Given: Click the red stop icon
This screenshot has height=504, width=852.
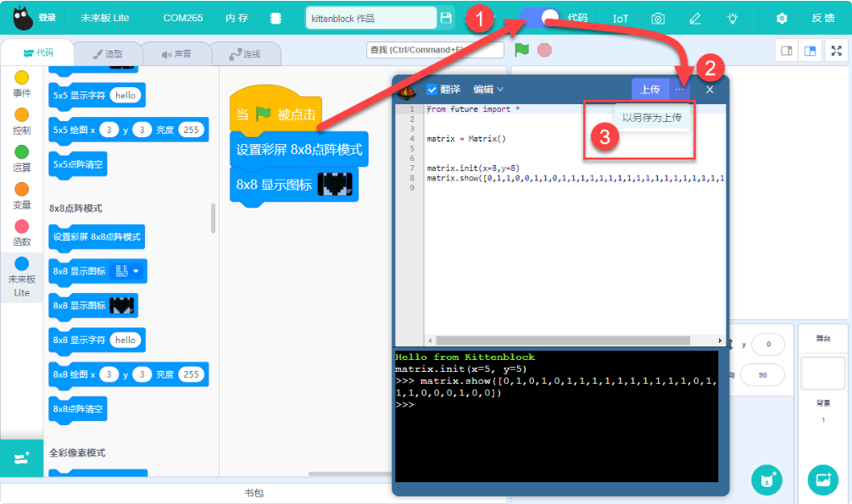Looking at the screenshot, I should pyautogui.click(x=544, y=50).
